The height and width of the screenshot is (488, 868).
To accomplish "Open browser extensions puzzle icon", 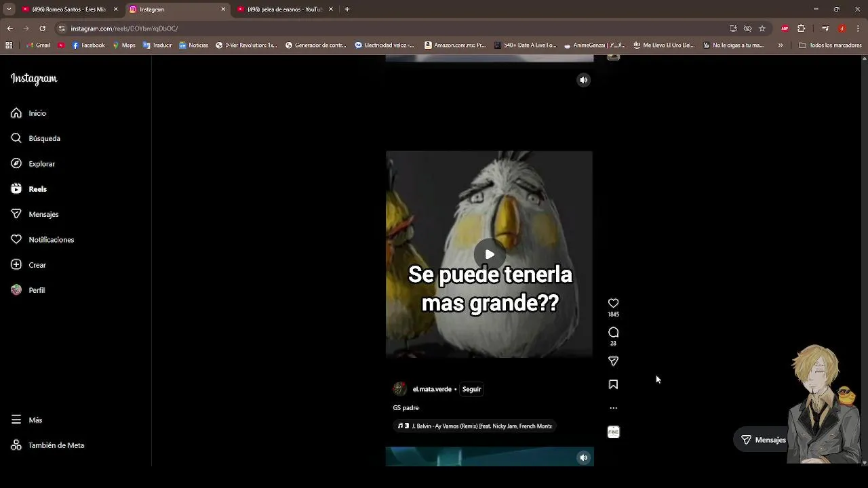I will click(802, 28).
